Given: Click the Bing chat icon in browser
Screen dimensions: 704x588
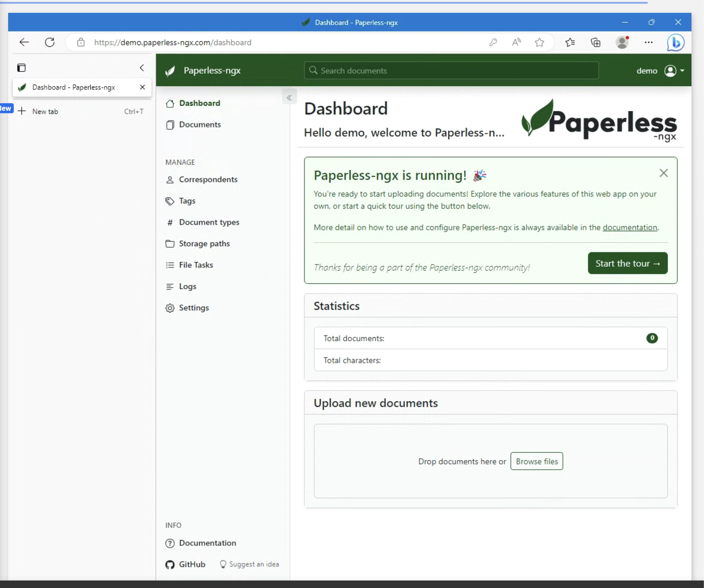Looking at the screenshot, I should [675, 43].
